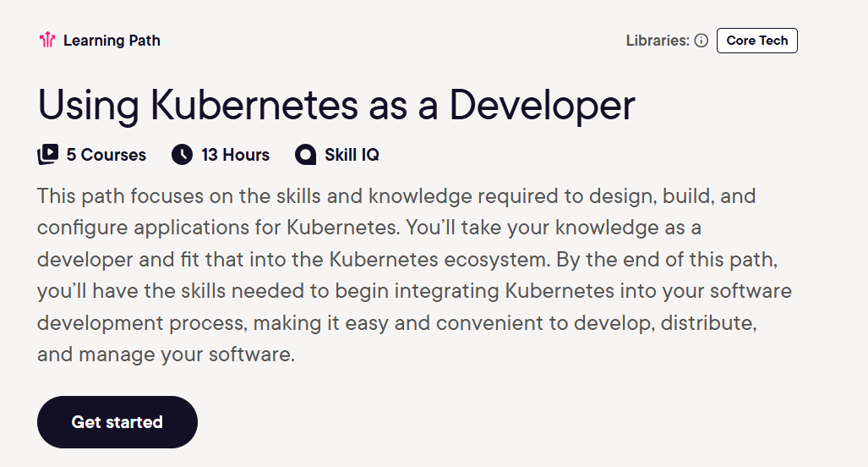
Task: Click the Using Kubernetes as a Developer title
Action: point(336,105)
